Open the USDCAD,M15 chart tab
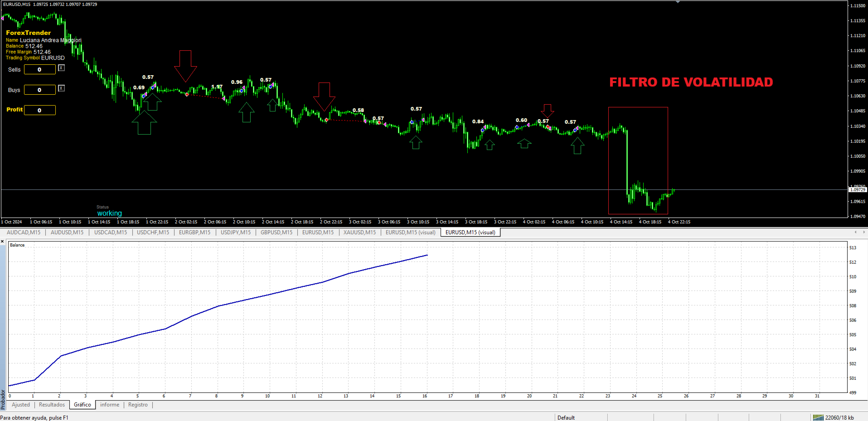Viewport: 868px width, 421px height. [111, 232]
